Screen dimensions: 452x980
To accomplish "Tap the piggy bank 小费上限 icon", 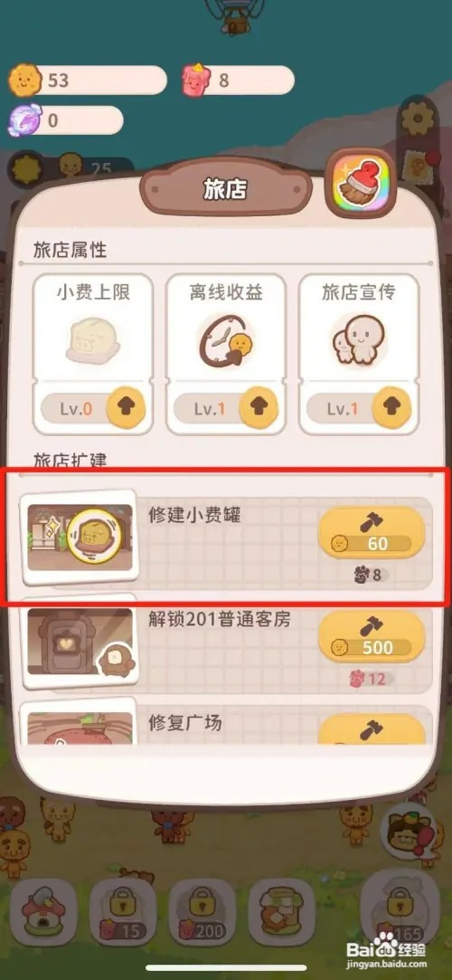I will tap(92, 342).
